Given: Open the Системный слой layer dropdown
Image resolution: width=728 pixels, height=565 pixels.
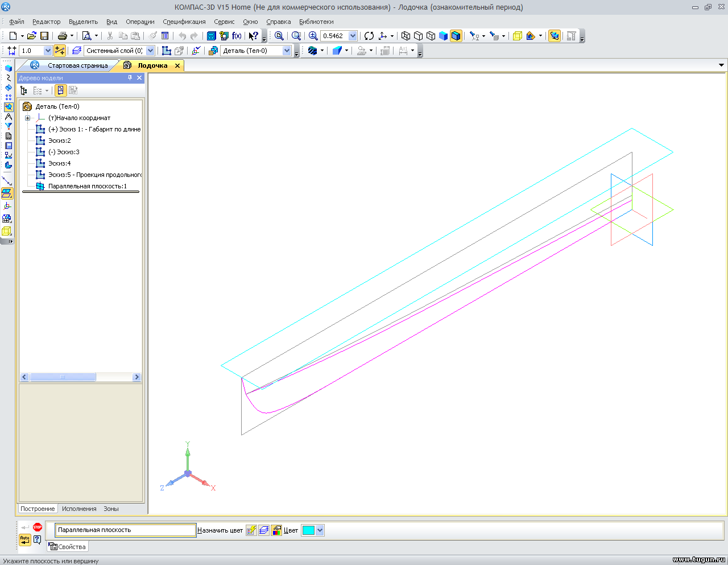Looking at the screenshot, I should [150, 51].
